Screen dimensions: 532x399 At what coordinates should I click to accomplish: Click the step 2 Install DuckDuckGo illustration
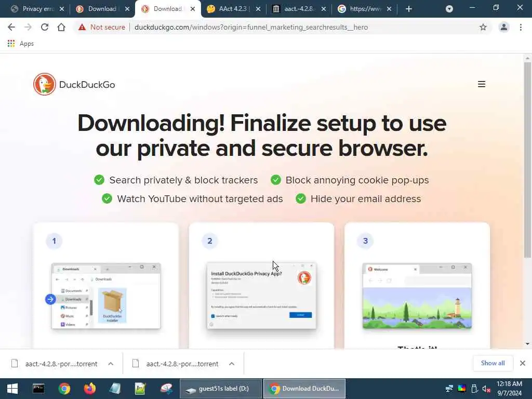[x=262, y=296]
